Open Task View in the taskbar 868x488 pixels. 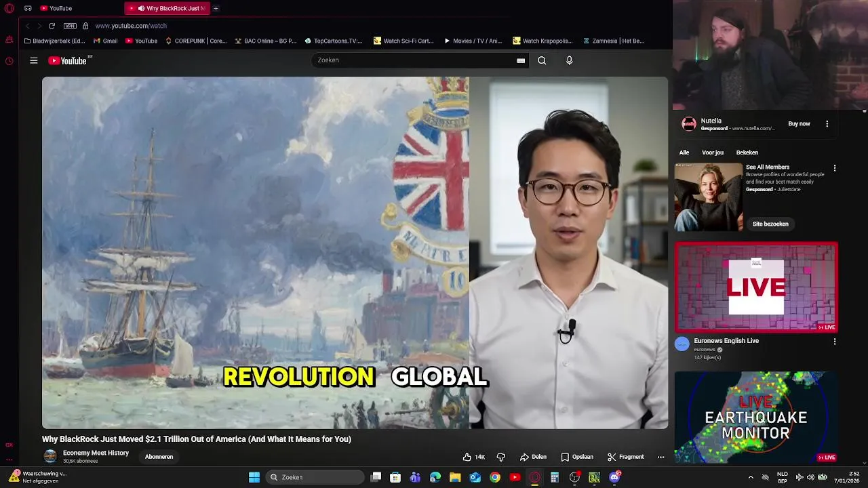(376, 477)
